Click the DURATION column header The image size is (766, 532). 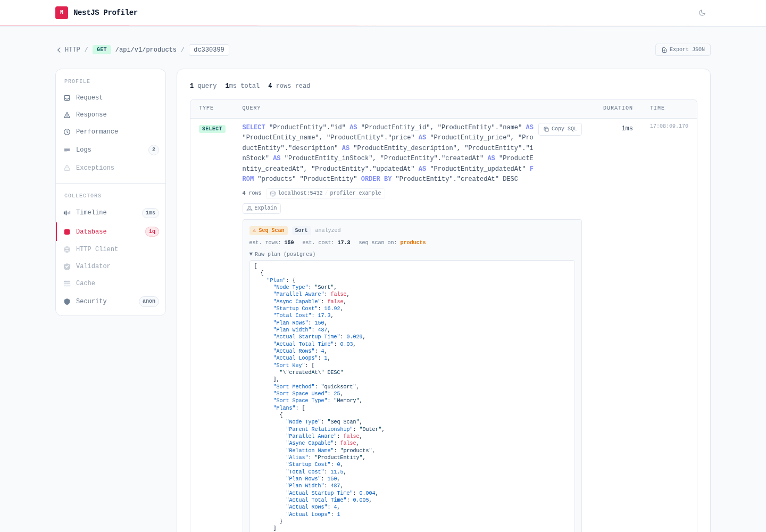point(618,108)
